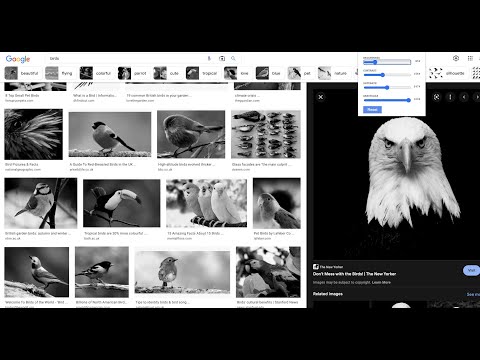The image size is (480, 360).
Task: Select the parrot filter chip
Action: point(133,73)
